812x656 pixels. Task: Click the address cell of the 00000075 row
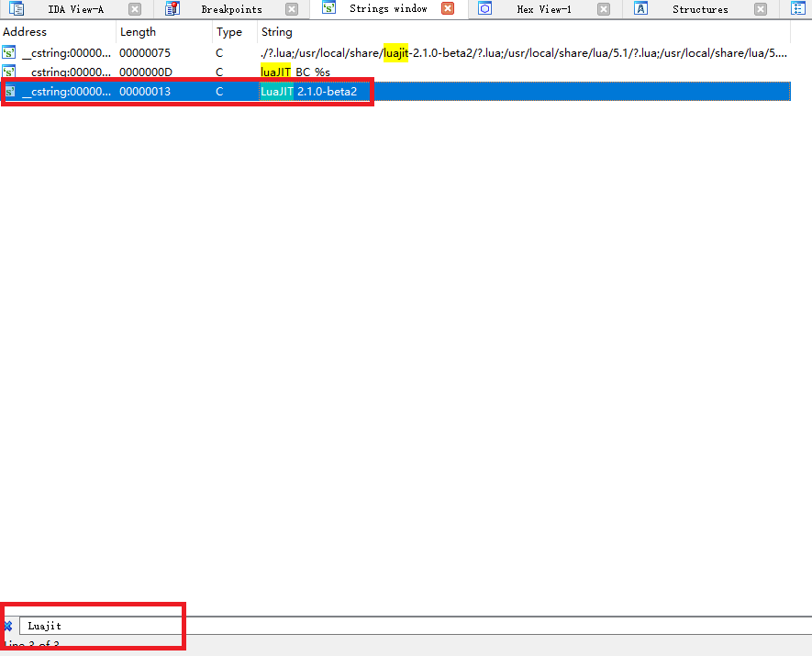coord(67,53)
